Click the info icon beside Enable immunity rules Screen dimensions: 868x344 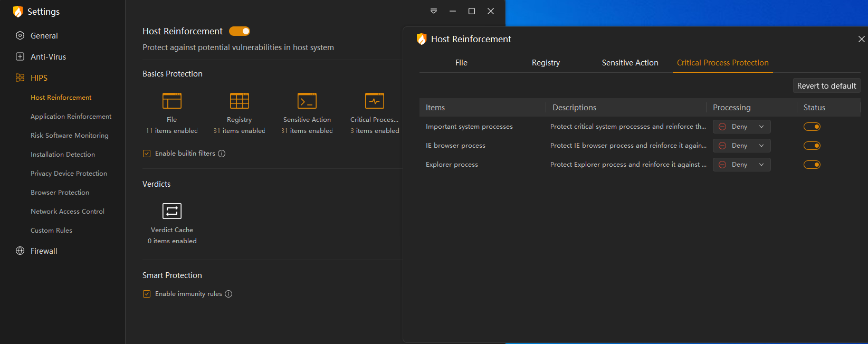point(228,294)
